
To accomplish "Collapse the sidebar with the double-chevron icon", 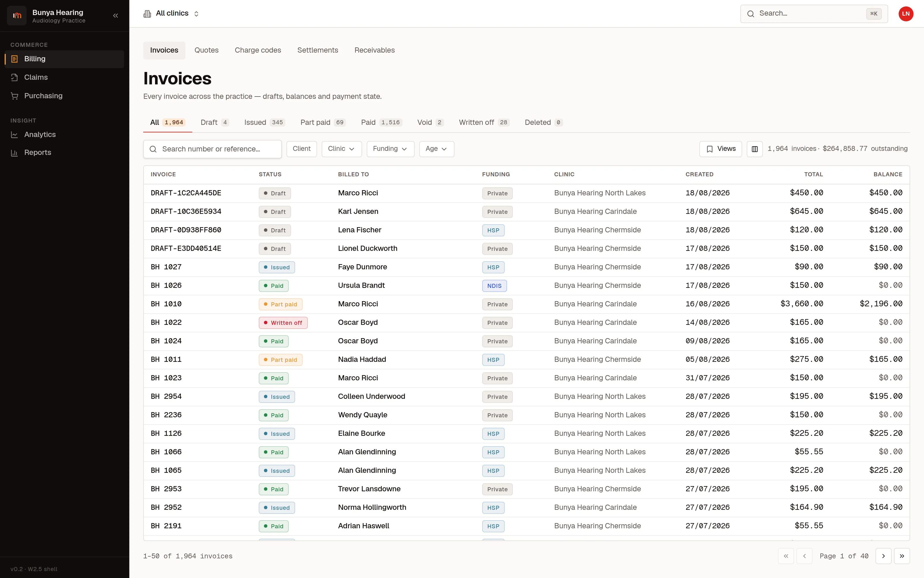I will click(x=115, y=16).
